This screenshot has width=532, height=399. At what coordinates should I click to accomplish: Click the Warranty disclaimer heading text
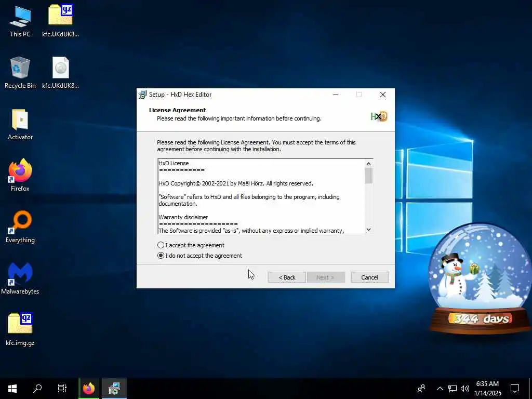[183, 217]
